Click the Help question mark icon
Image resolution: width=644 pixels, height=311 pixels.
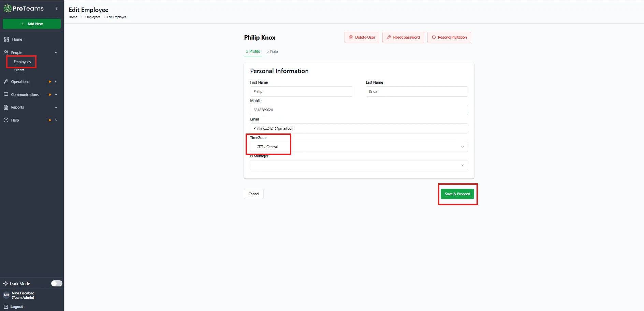6,120
